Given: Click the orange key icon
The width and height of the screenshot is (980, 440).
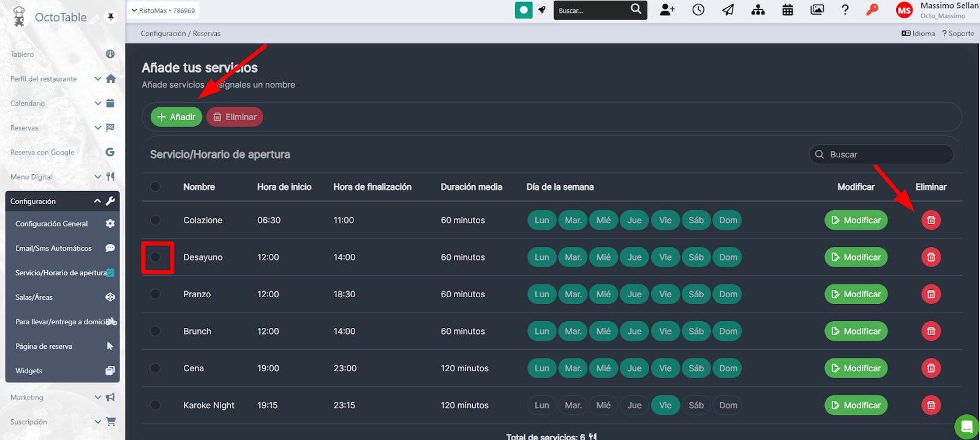Looking at the screenshot, I should tap(872, 10).
